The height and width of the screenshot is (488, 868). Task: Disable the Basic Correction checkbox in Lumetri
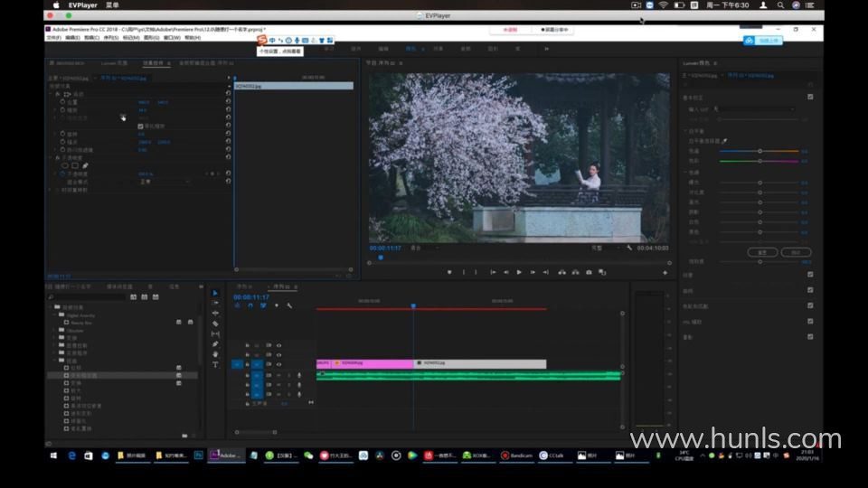[x=809, y=96]
